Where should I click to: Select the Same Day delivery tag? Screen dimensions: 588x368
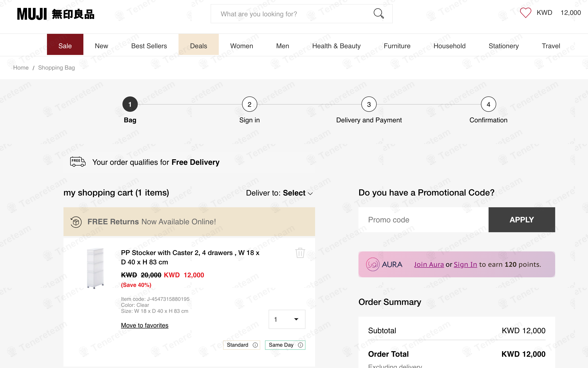coord(285,345)
